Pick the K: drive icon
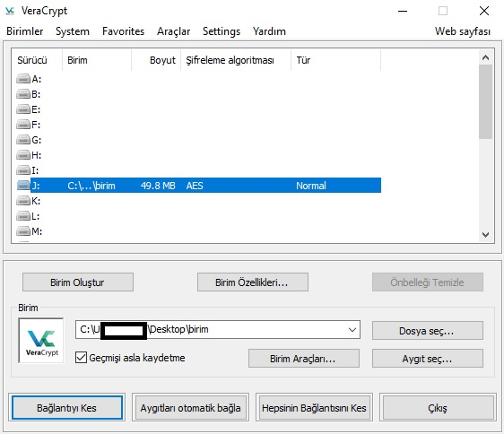 pyautogui.click(x=23, y=201)
